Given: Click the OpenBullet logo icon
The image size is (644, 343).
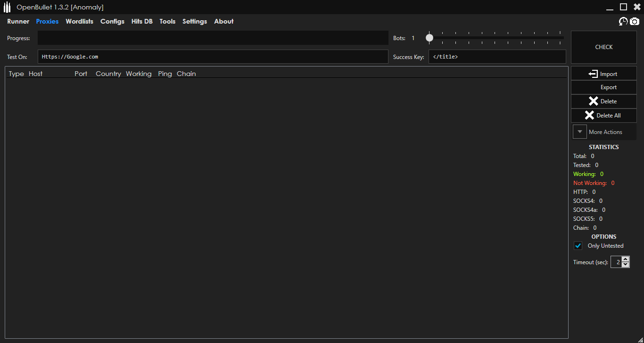Looking at the screenshot, I should (7, 8).
